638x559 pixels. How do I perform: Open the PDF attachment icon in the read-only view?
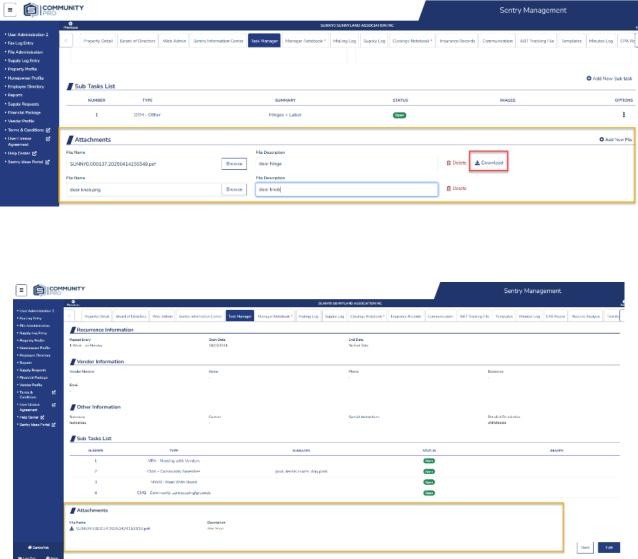coord(70,527)
